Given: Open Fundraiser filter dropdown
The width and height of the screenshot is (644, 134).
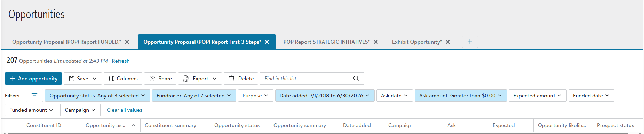Looking at the screenshot, I should coord(194,95).
